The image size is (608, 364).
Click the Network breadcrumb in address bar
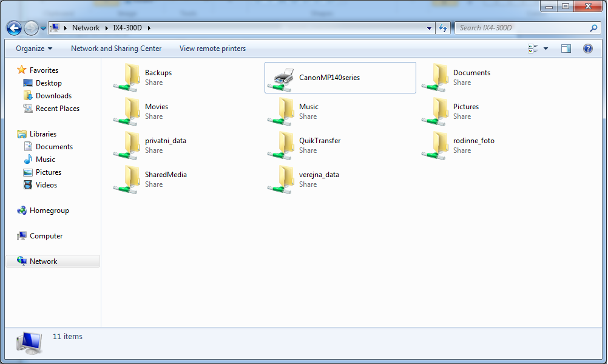click(x=86, y=28)
